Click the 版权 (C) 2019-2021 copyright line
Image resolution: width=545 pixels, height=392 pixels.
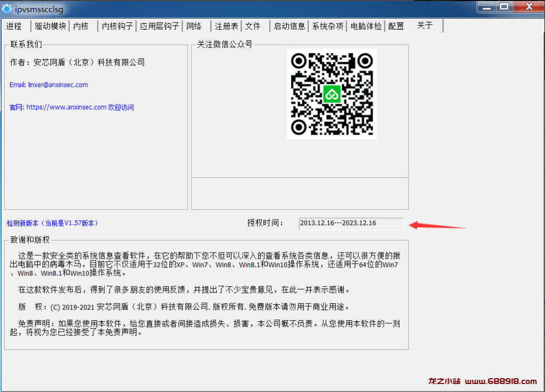[184, 307]
